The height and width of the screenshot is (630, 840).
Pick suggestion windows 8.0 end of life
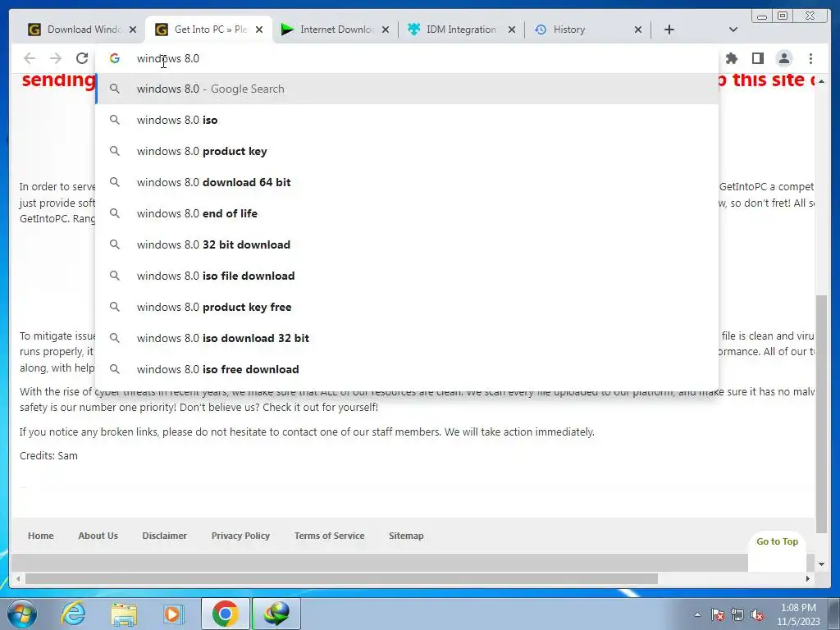407,213
